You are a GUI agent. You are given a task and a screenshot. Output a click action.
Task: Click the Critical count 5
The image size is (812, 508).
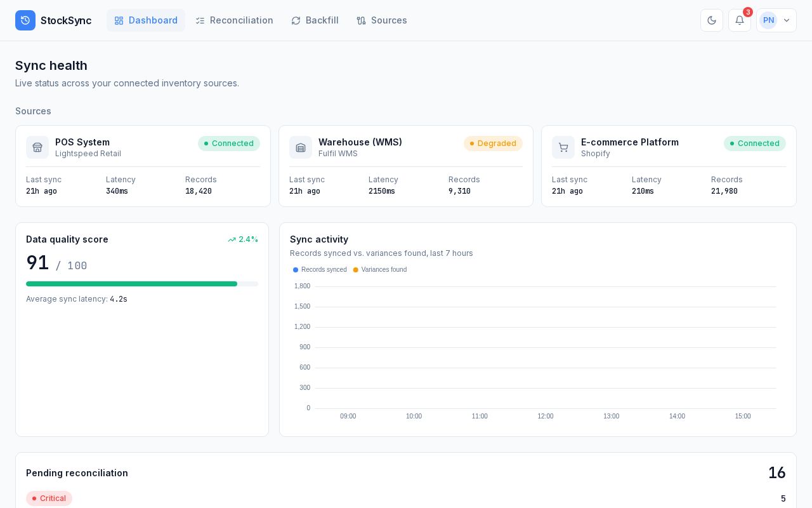point(783,498)
